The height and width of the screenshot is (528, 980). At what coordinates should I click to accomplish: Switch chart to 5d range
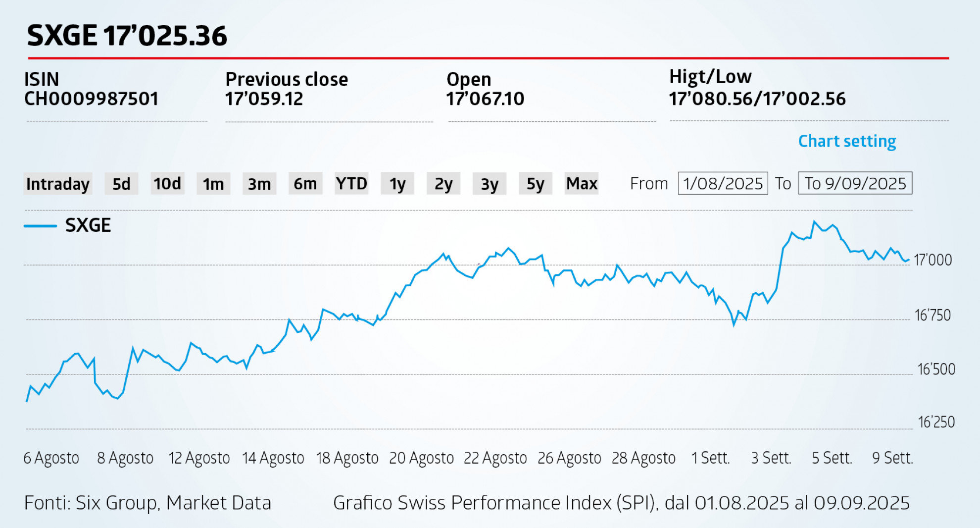pyautogui.click(x=121, y=184)
